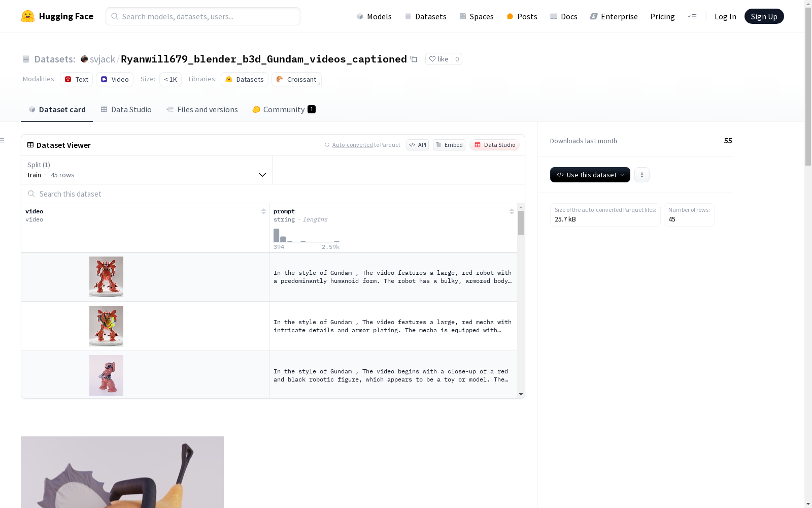812x508 pixels.
Task: Click the Datasets library tag
Action: pyautogui.click(x=245, y=79)
